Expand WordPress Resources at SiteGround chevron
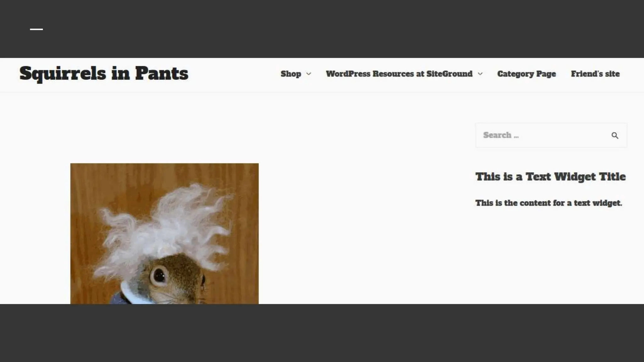The image size is (644, 362). [x=480, y=74]
